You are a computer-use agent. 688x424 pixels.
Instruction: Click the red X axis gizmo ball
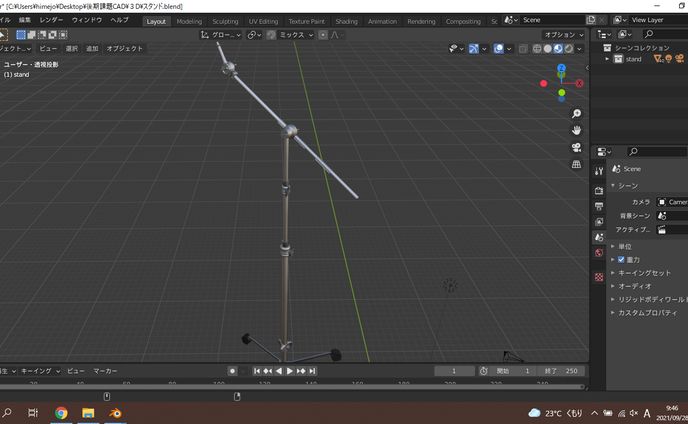(x=580, y=83)
